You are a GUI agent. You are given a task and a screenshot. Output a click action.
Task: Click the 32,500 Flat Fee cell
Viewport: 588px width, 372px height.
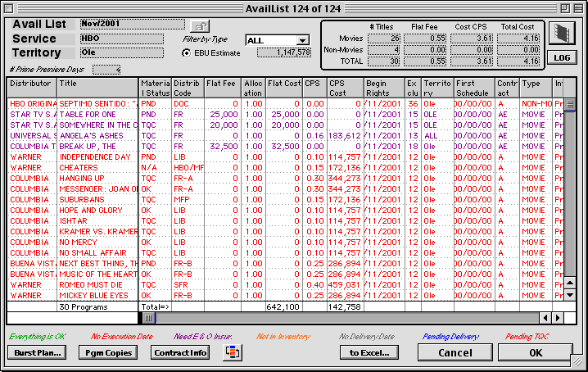click(224, 146)
